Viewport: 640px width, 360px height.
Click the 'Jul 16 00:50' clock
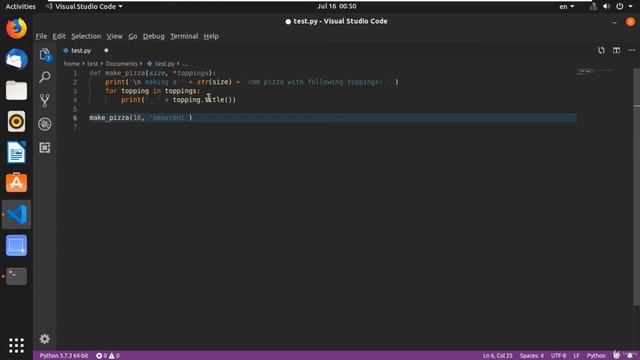tap(337, 7)
